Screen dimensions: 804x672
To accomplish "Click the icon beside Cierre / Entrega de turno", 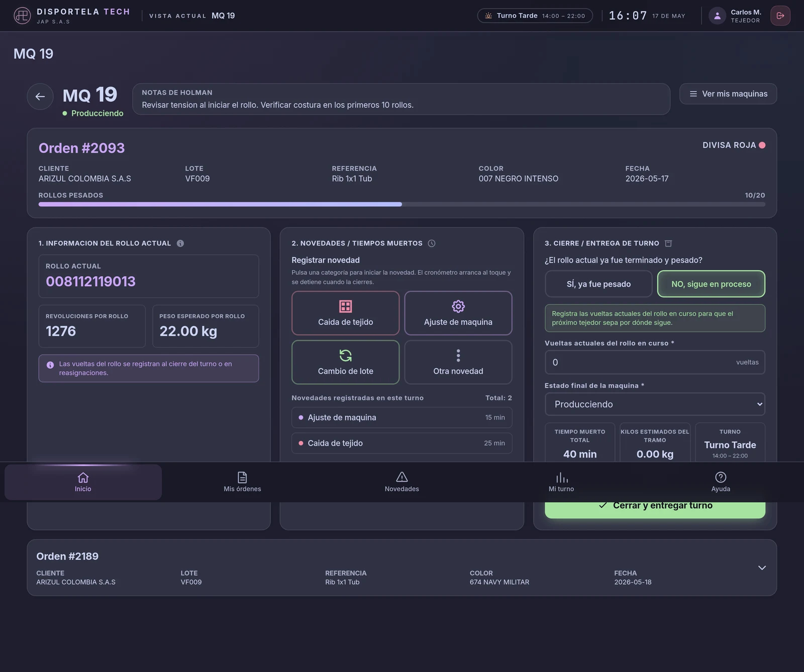I will 668,243.
